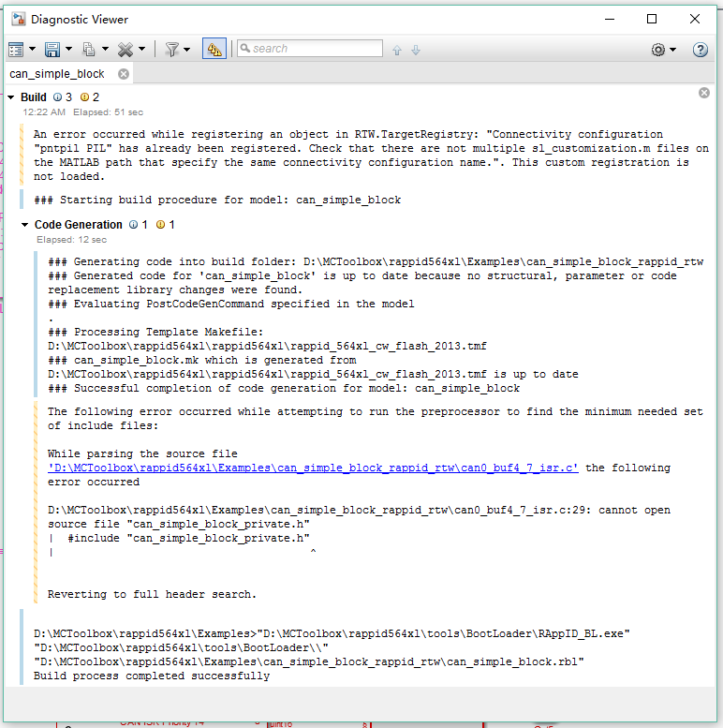Viewport: 723px width, 728px height.
Task: Go to previous search result arrow
Action: tap(397, 51)
